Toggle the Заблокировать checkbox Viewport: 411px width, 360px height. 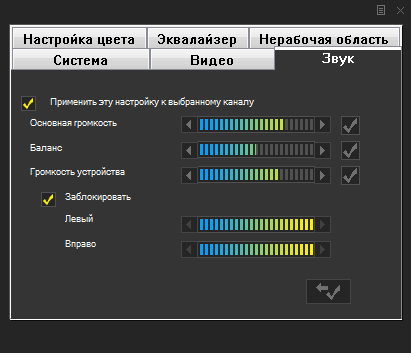tap(48, 199)
